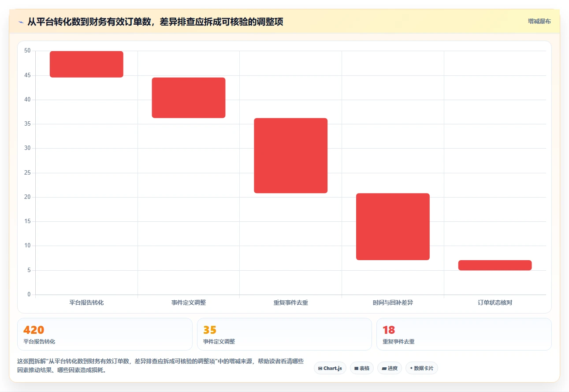
Task: Click the y-axis label 50
Action: (28, 51)
